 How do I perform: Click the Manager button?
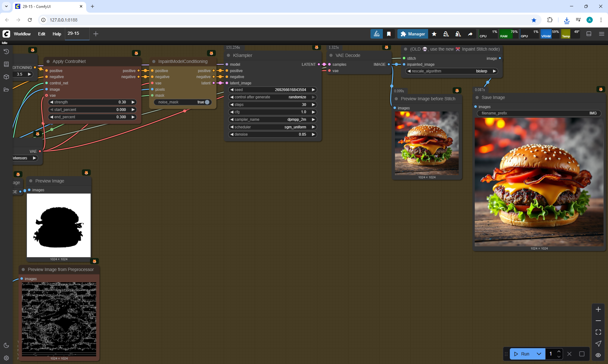413,34
